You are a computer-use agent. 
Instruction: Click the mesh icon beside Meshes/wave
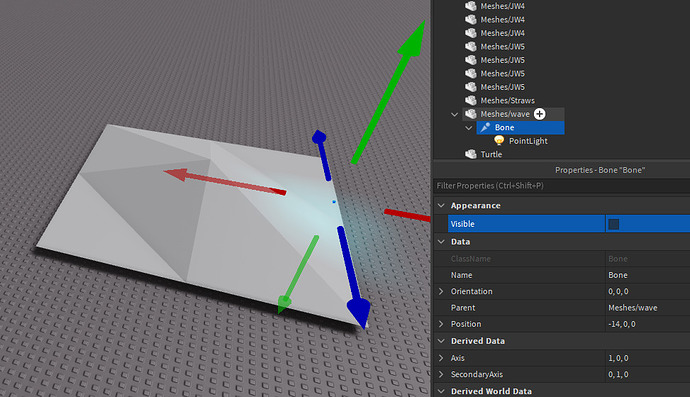(471, 114)
